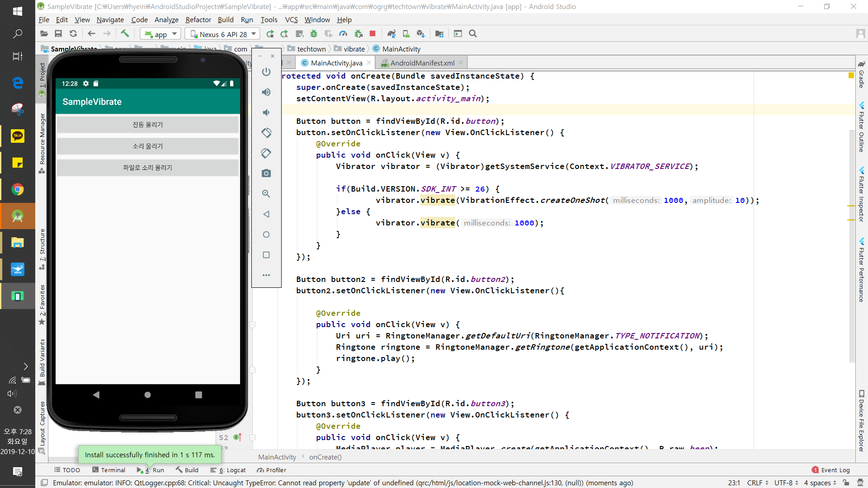Click the 진동 울리기 button in emulator

pyautogui.click(x=147, y=124)
